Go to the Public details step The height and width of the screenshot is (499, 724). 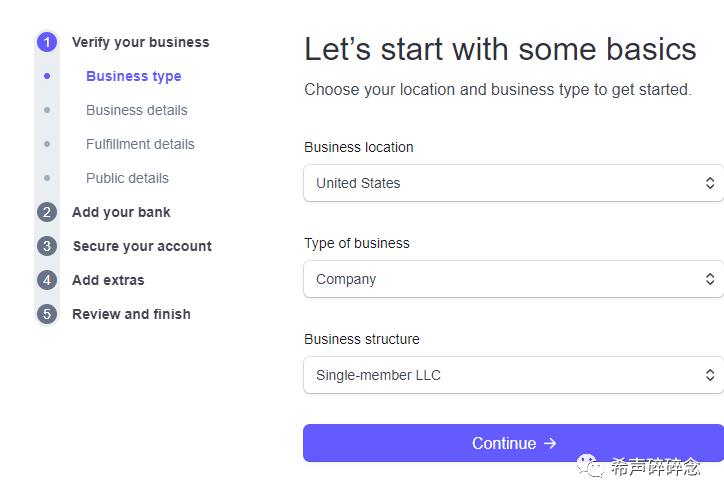pyautogui.click(x=127, y=178)
